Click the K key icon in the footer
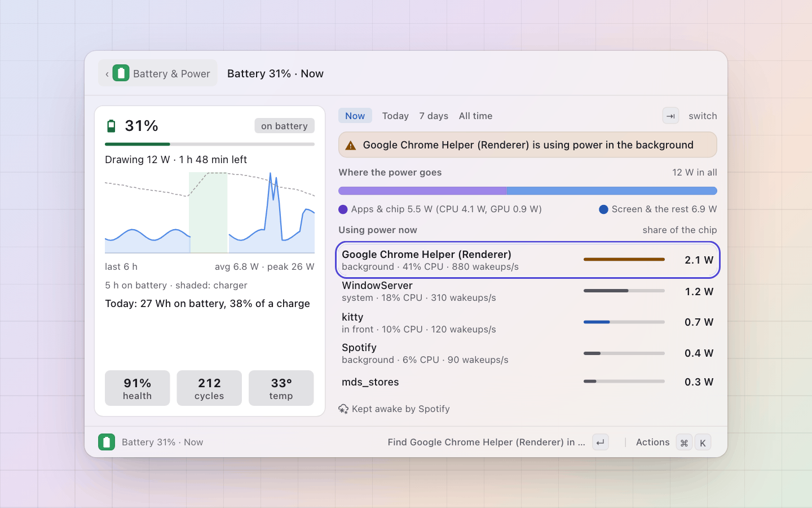 click(703, 443)
